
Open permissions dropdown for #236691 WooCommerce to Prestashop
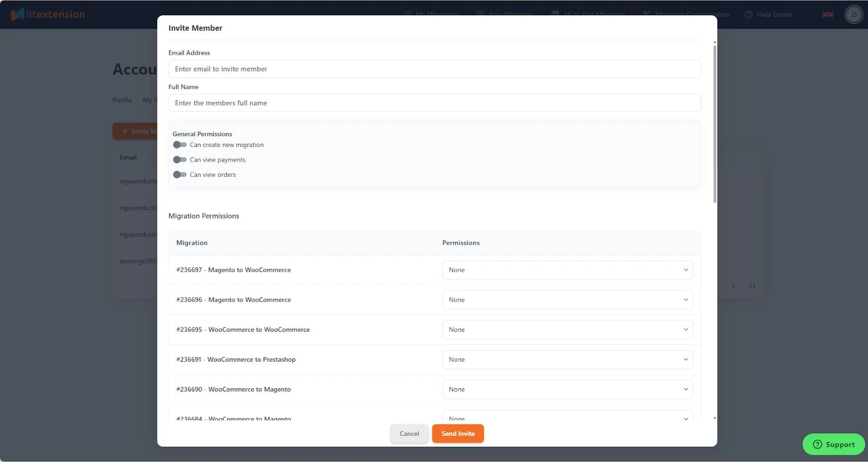click(567, 360)
